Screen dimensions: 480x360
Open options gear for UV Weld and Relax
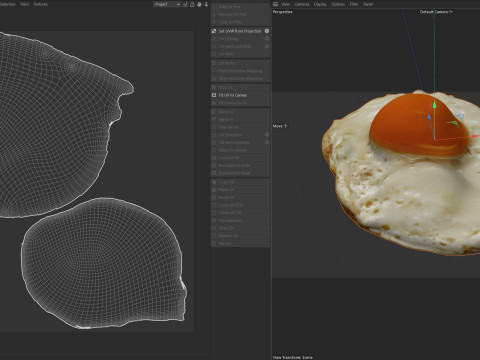click(x=267, y=46)
